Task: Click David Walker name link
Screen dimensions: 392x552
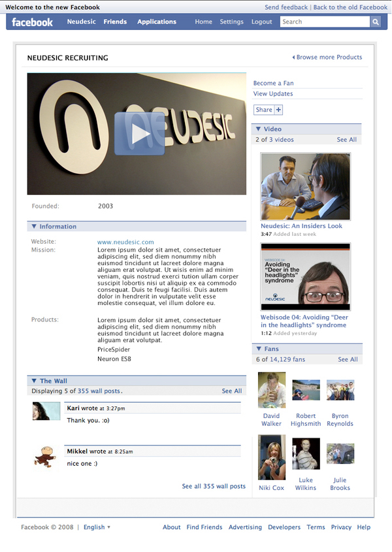Action: click(272, 419)
